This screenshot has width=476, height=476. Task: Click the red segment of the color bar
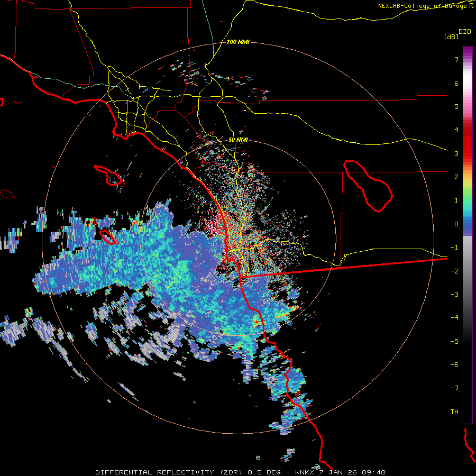[467, 143]
